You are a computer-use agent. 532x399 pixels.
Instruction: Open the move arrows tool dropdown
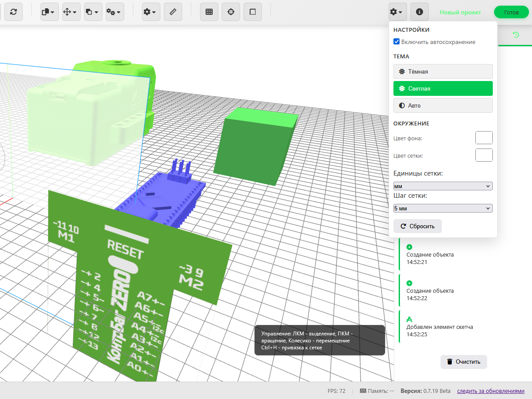[71, 12]
